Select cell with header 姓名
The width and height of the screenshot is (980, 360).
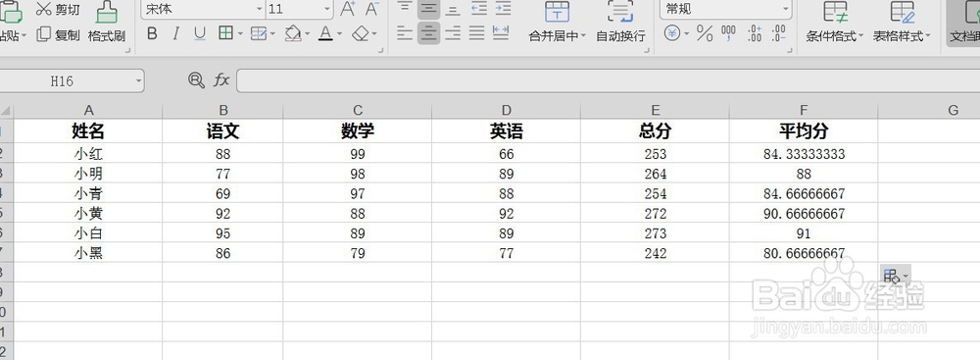coord(88,130)
